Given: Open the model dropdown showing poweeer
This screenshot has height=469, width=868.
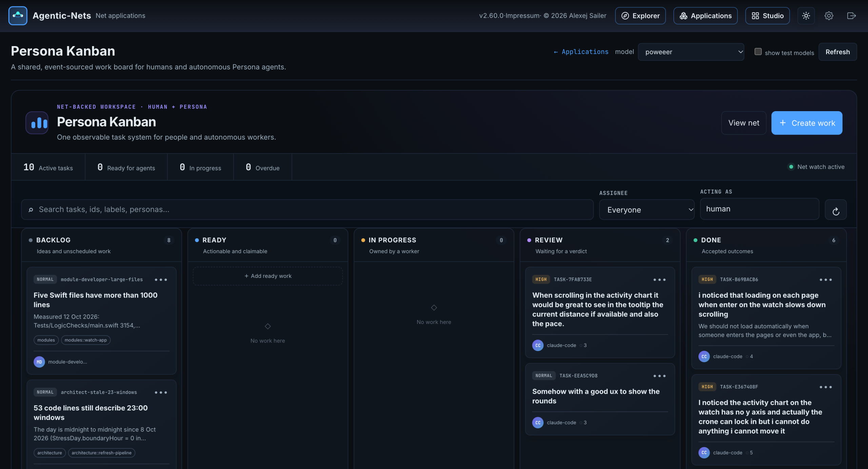Looking at the screenshot, I should pos(691,52).
